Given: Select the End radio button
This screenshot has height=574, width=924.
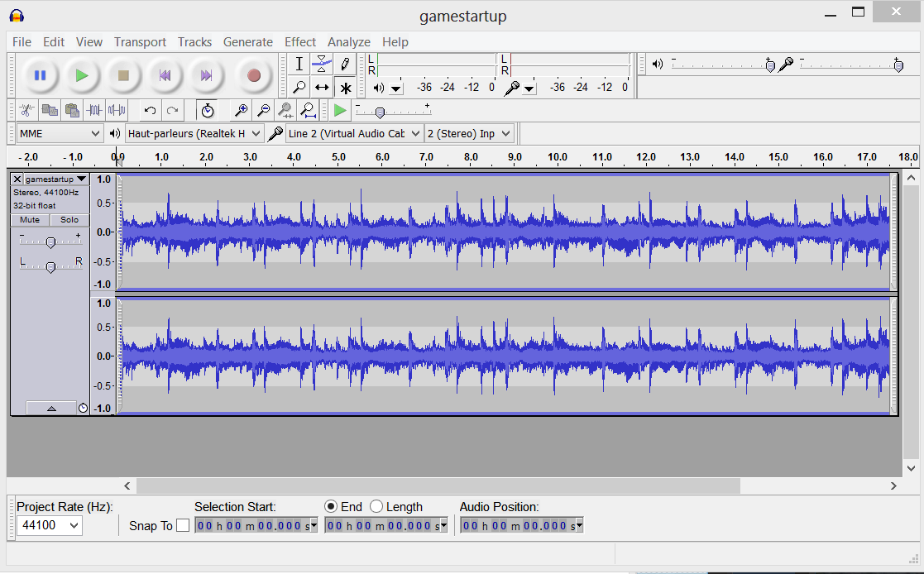Looking at the screenshot, I should (x=331, y=507).
